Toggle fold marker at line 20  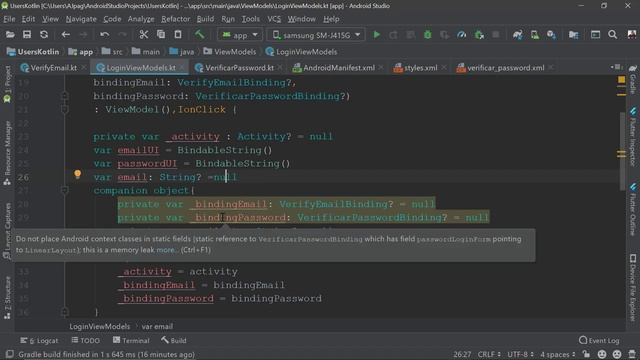coord(64,96)
